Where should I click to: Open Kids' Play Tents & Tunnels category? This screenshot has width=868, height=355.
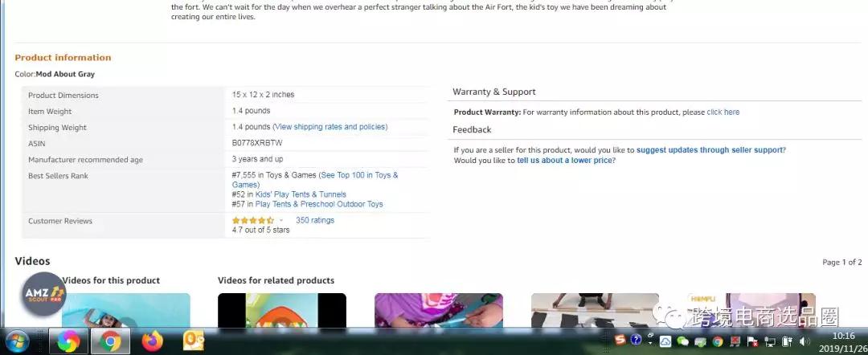(301, 194)
